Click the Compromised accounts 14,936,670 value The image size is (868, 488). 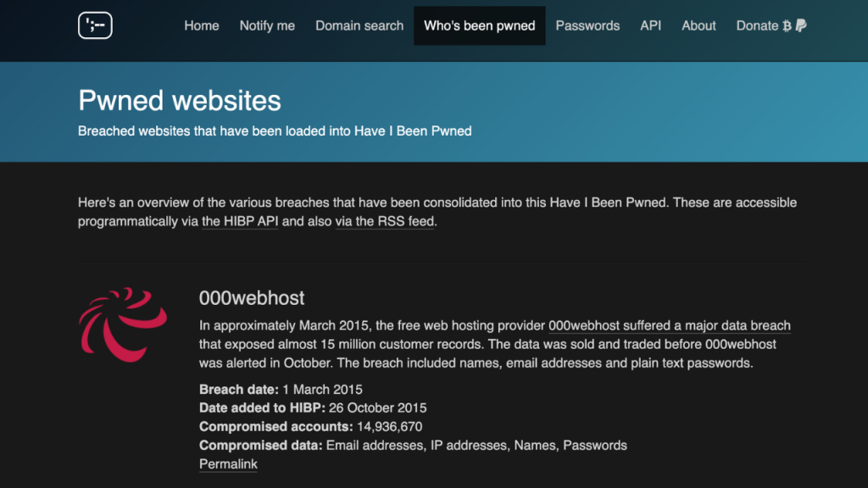pos(389,427)
